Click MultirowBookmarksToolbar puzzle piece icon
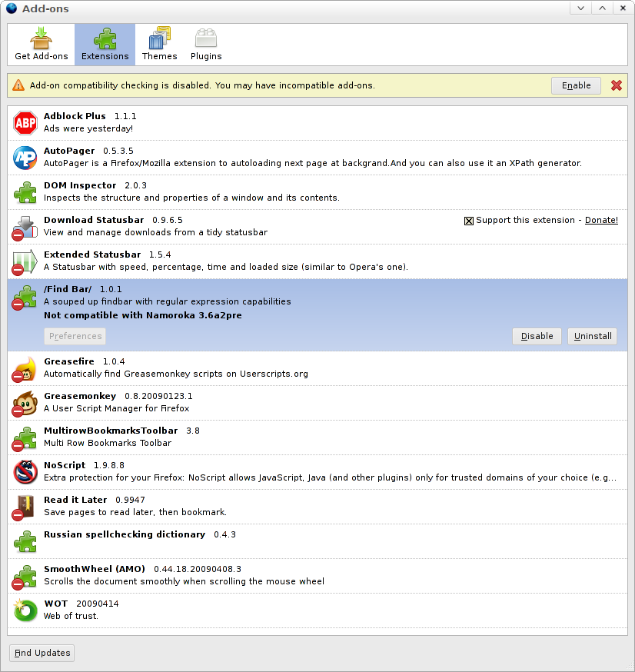 (25, 438)
